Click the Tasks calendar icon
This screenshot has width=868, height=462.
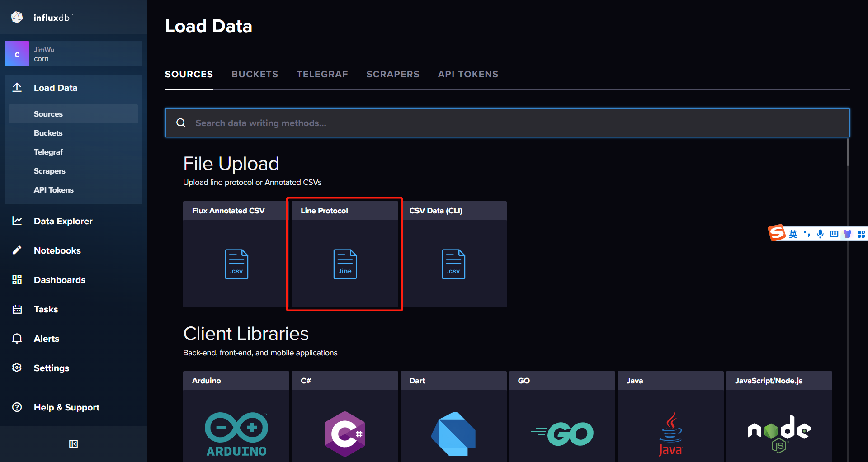pos(17,309)
